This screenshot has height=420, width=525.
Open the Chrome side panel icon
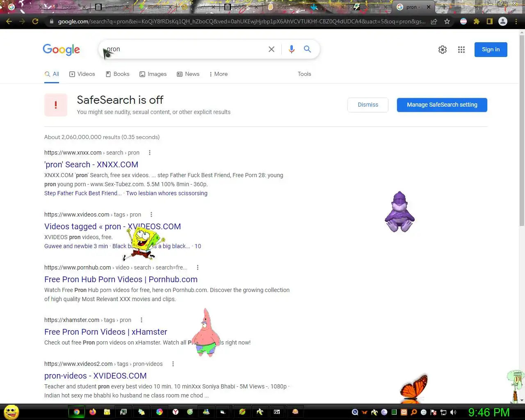(x=490, y=21)
